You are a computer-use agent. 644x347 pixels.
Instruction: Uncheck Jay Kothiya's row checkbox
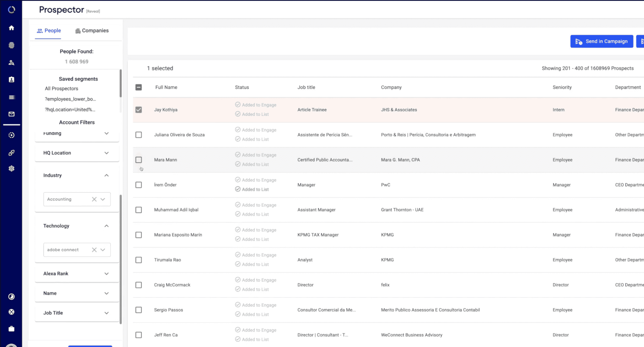click(139, 110)
